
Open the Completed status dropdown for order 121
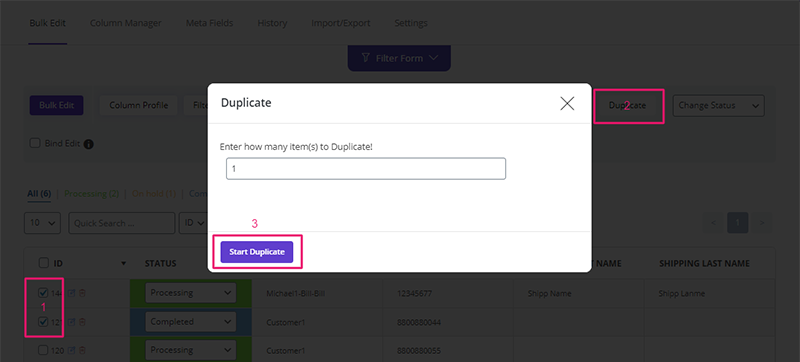pos(191,322)
